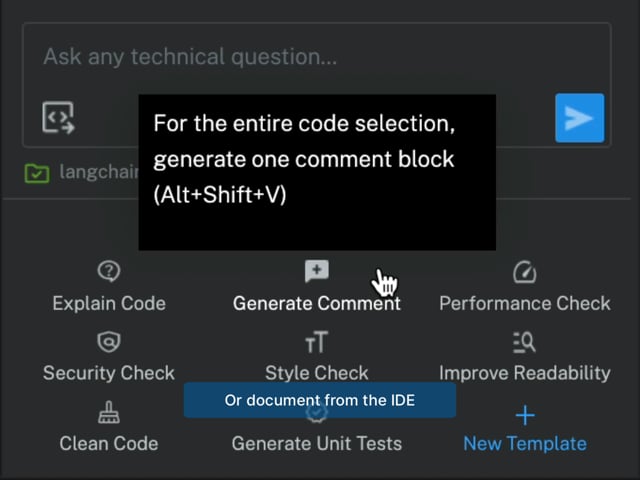
Task: Click the Generate Comment speech bubble icon
Action: pos(316,272)
